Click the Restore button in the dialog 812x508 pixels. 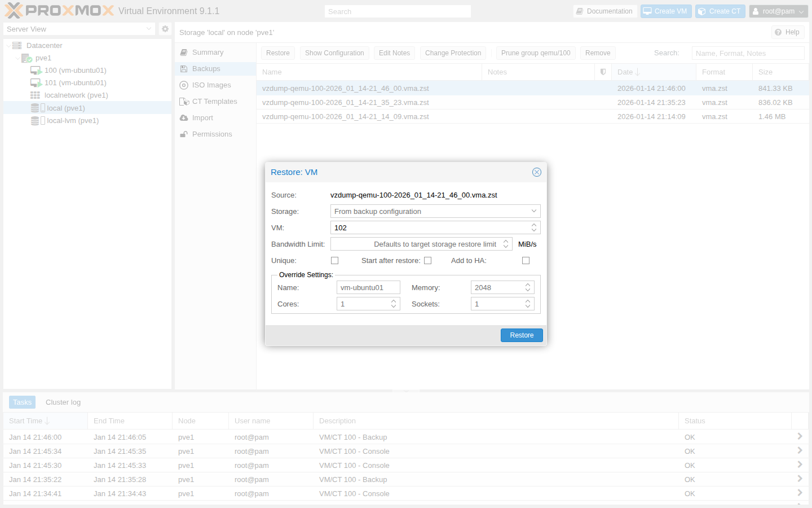pyautogui.click(x=521, y=335)
